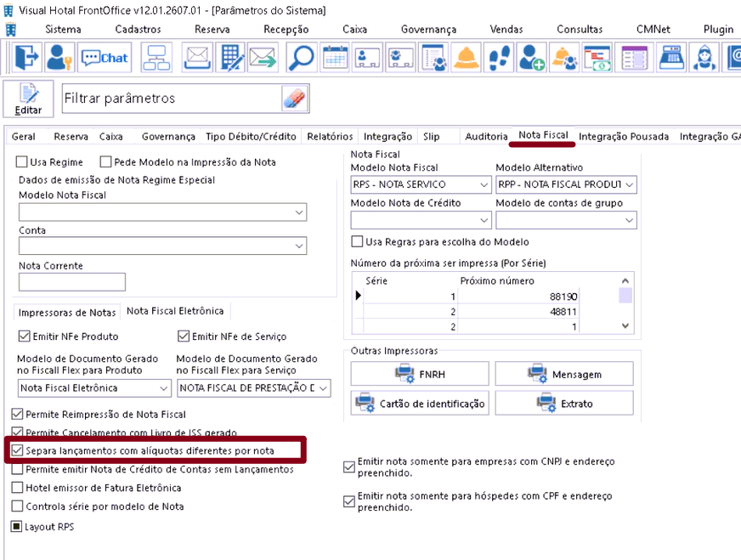The width and height of the screenshot is (741, 560).
Task: Open the mail inbox tray icon
Action: pos(197,57)
